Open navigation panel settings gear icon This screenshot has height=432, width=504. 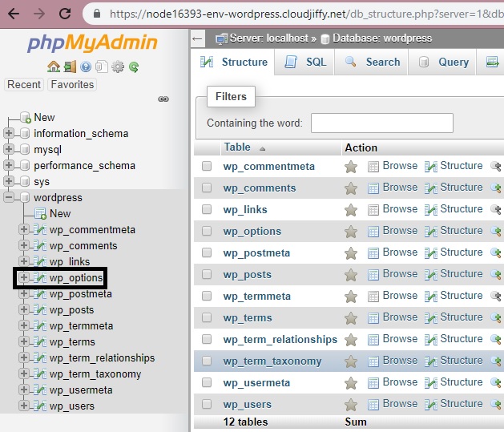pos(118,67)
